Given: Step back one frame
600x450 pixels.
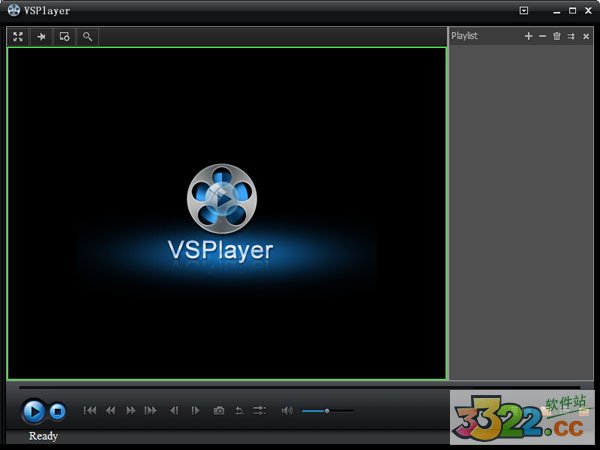Looking at the screenshot, I should tap(174, 411).
